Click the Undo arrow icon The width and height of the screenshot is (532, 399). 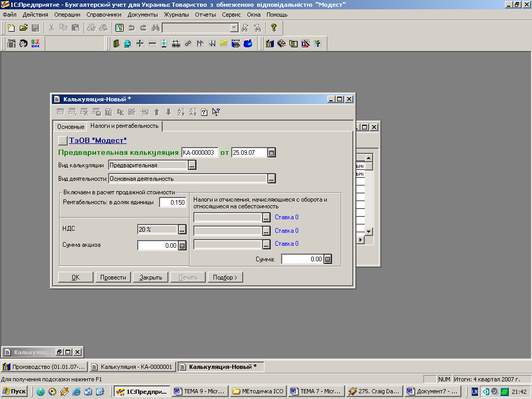point(131,28)
